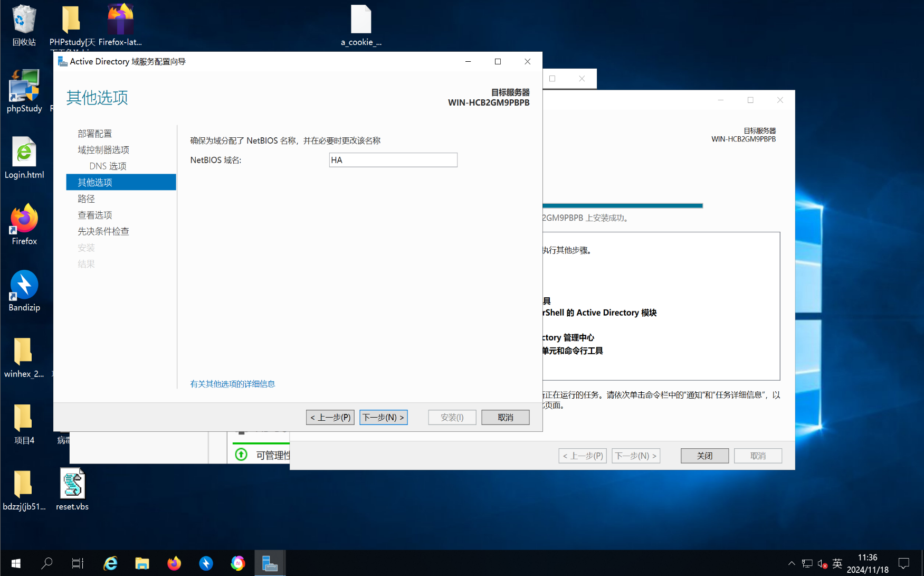Image resolution: width=924 pixels, height=576 pixels.
Task: Open the Recycle Bin desktop icon
Action: (x=24, y=25)
